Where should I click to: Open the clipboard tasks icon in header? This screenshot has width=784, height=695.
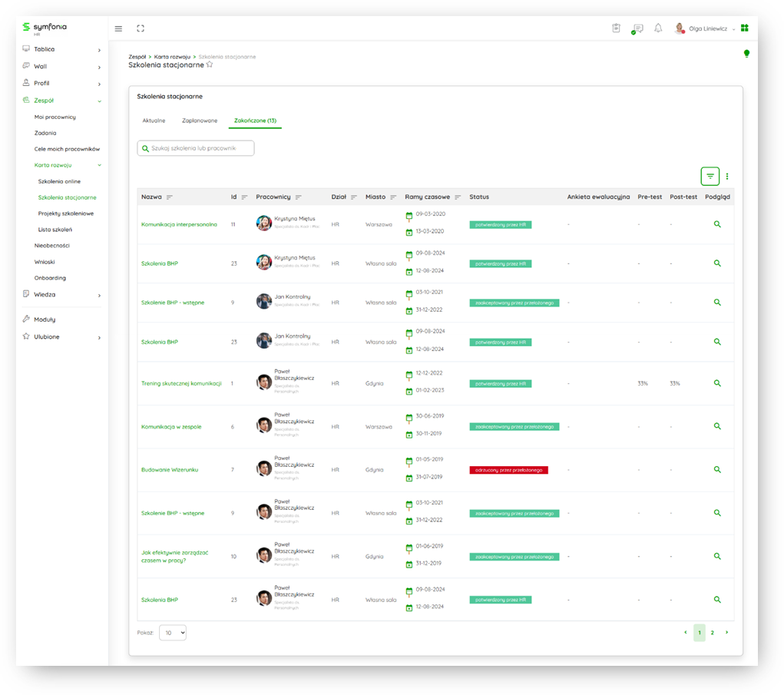[616, 28]
